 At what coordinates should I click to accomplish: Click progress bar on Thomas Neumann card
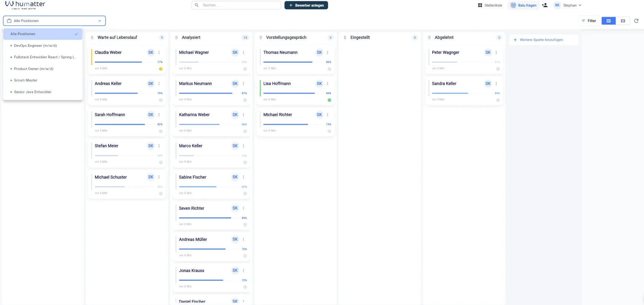[294, 62]
